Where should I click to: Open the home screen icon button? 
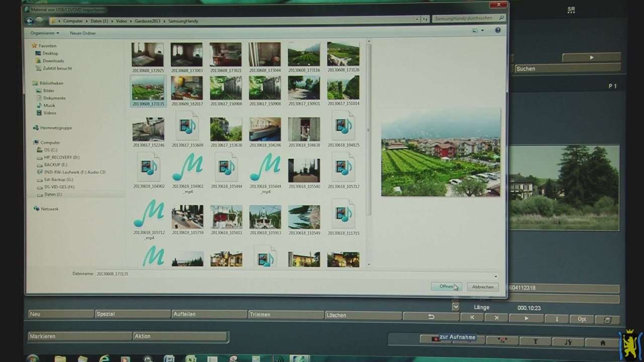click(602, 342)
